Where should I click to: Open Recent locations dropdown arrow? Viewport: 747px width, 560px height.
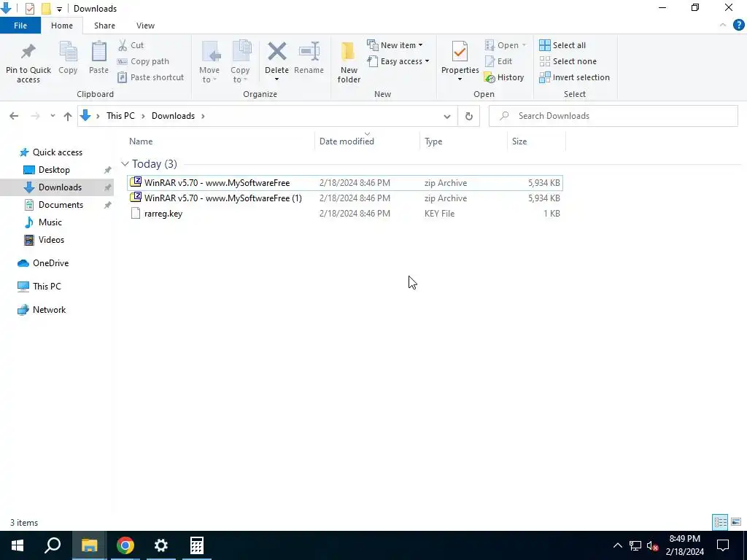[x=53, y=116]
